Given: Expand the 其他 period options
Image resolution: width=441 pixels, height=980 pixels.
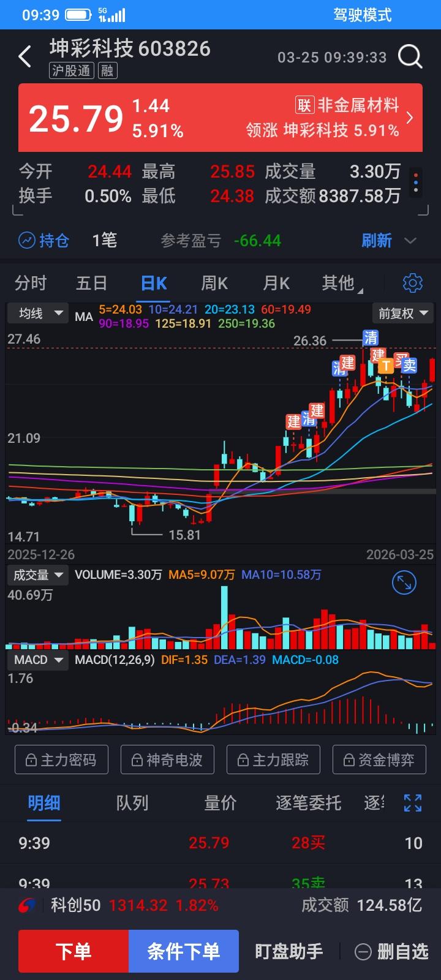Looking at the screenshot, I should pyautogui.click(x=342, y=283).
